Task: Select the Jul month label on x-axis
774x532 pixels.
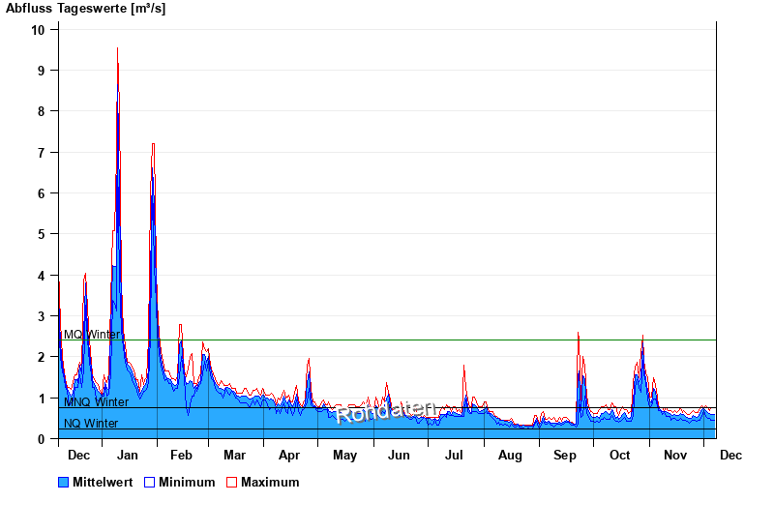Action: pos(454,455)
